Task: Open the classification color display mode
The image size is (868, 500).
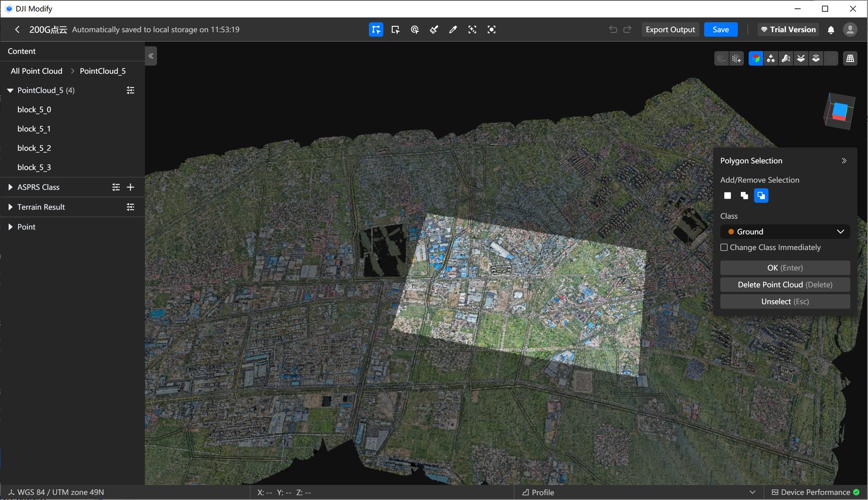Action: [770, 58]
